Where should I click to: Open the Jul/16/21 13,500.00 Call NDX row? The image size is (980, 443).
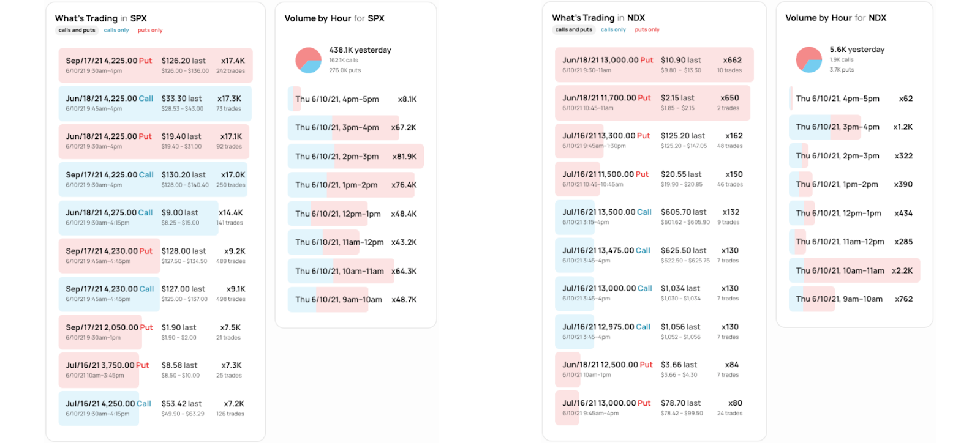[654, 217]
